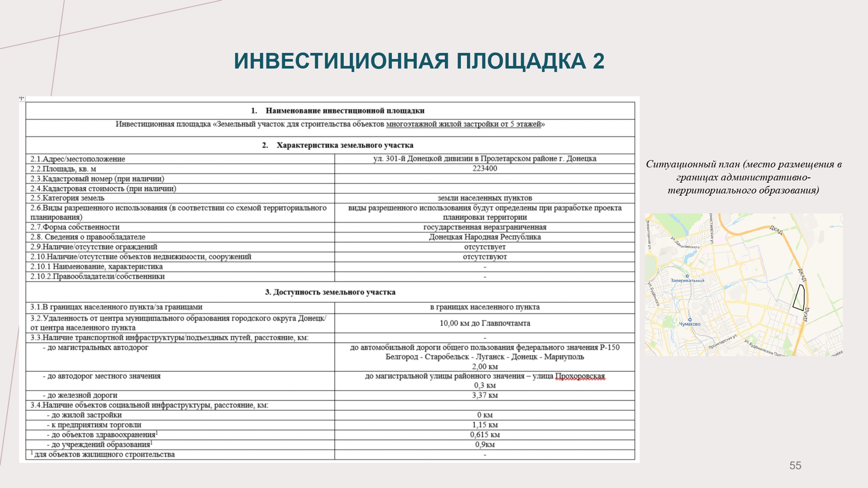
Task: Click the cell '2.6.Виды разрешенного использования'
Action: 180,213
